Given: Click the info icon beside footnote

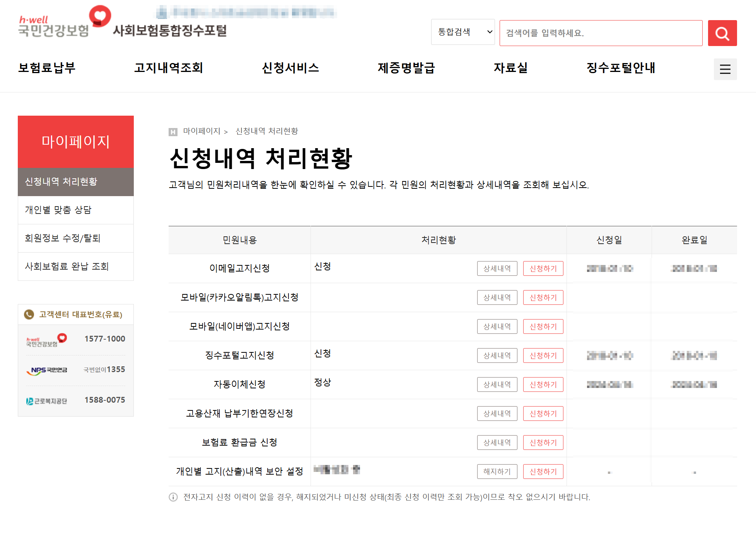Looking at the screenshot, I should click(x=173, y=497).
